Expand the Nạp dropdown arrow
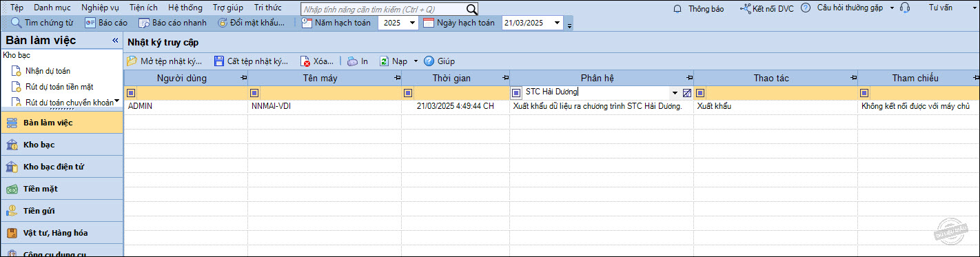 416,61
